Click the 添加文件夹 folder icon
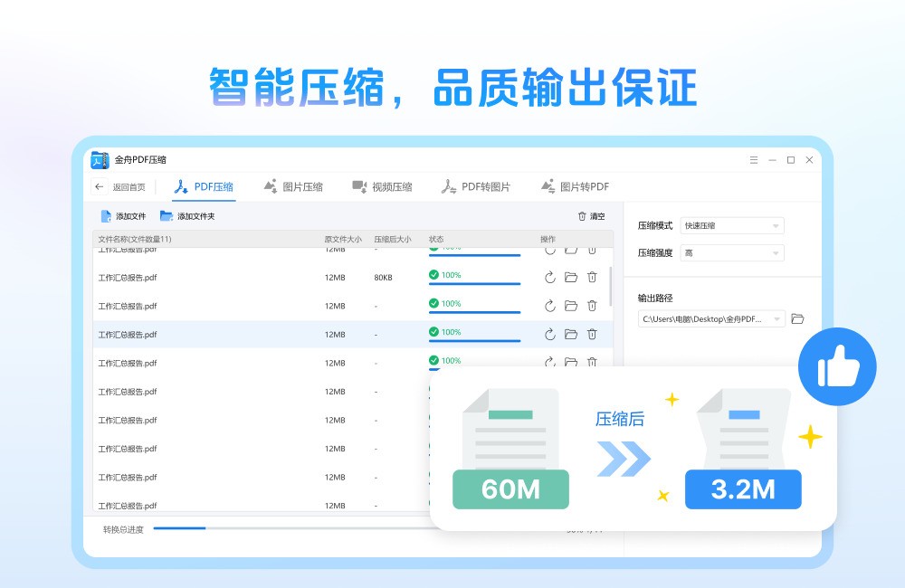The height and width of the screenshot is (588, 905). coord(166,215)
